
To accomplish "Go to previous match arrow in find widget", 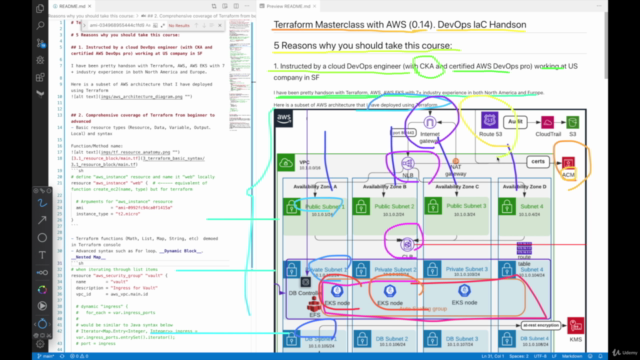I will pyautogui.click(x=196, y=25).
